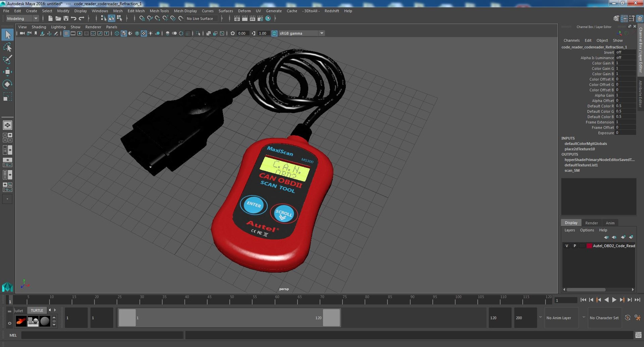This screenshot has width=644, height=347.
Task: Open the Redshift menu
Action: 332,11
